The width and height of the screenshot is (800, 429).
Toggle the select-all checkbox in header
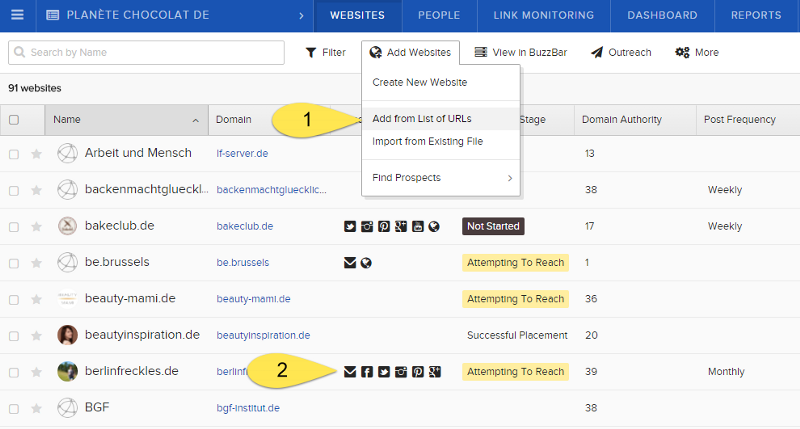click(14, 120)
